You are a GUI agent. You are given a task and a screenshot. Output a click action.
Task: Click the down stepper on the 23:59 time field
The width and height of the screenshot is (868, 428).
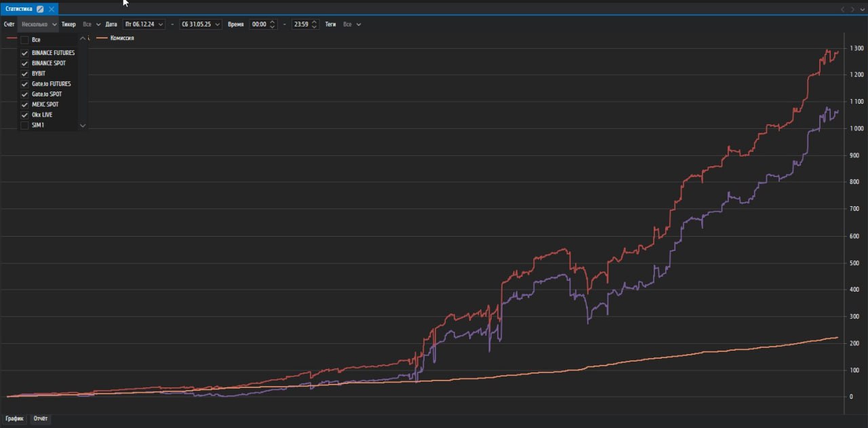pyautogui.click(x=314, y=26)
